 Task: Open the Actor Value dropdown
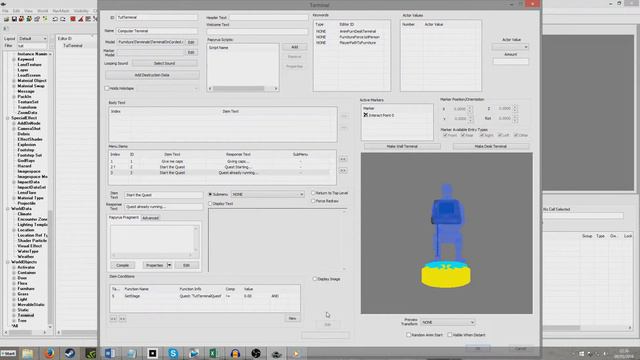510,47
